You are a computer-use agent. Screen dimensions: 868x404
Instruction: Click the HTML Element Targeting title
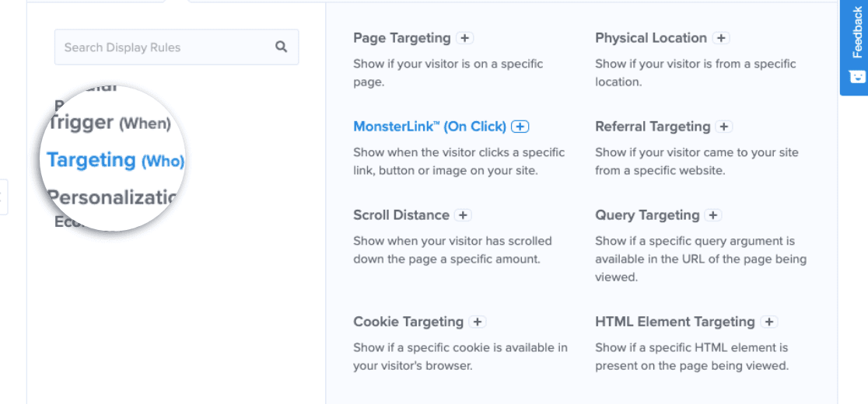tap(675, 322)
